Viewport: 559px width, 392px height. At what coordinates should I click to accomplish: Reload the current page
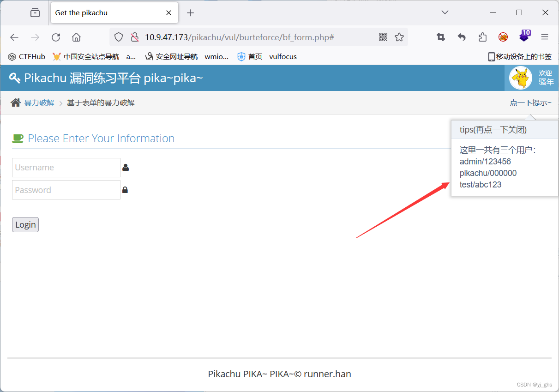click(x=56, y=37)
